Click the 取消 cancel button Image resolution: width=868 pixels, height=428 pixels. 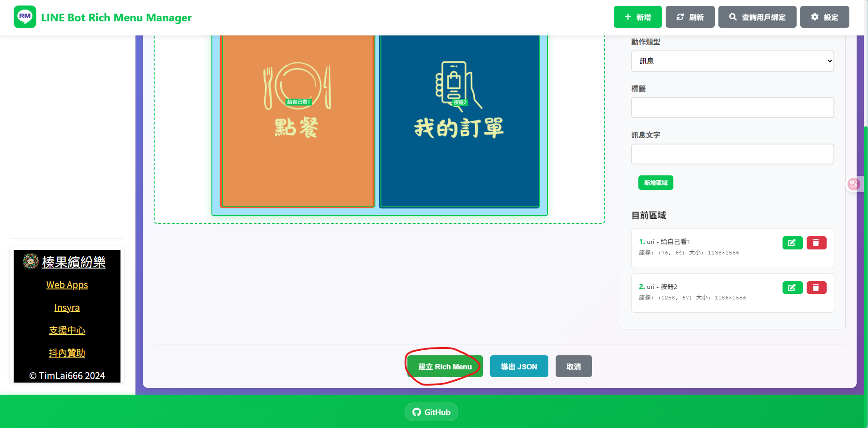coord(573,367)
